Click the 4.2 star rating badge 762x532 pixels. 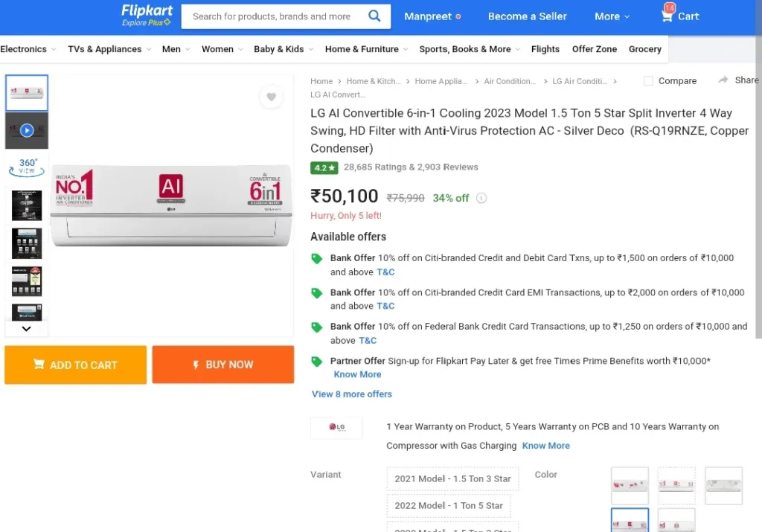324,167
